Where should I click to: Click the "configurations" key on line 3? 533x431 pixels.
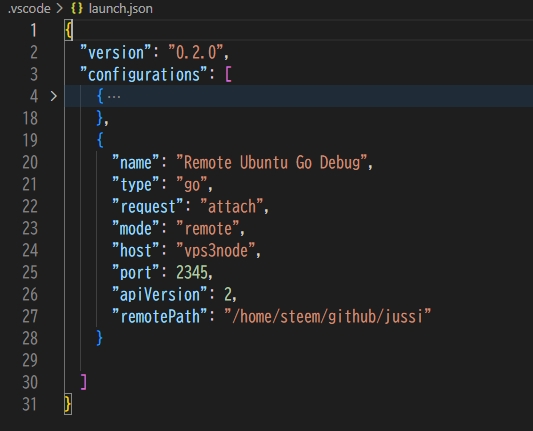click(143, 74)
